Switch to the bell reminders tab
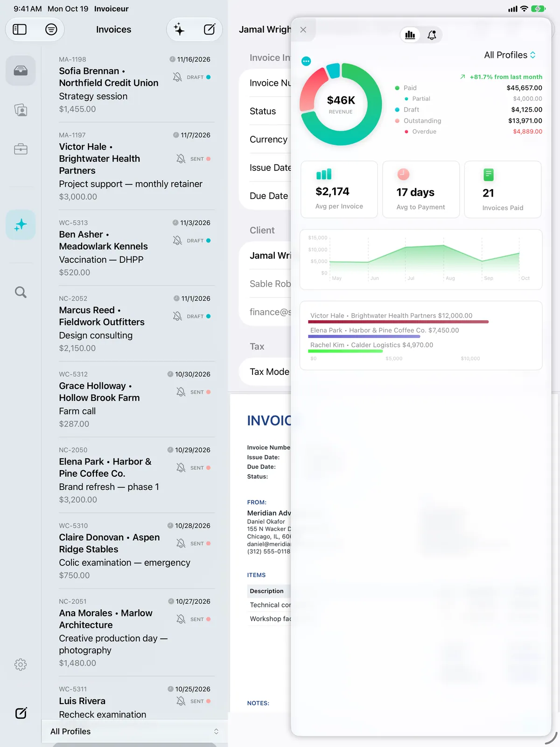Screen dimensions: 560x747 click(x=432, y=35)
